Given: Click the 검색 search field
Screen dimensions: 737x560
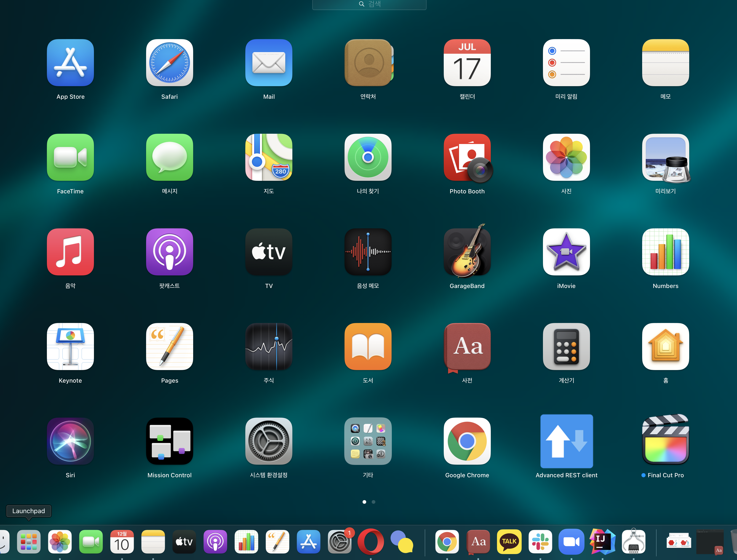Looking at the screenshot, I should tap(369, 4).
